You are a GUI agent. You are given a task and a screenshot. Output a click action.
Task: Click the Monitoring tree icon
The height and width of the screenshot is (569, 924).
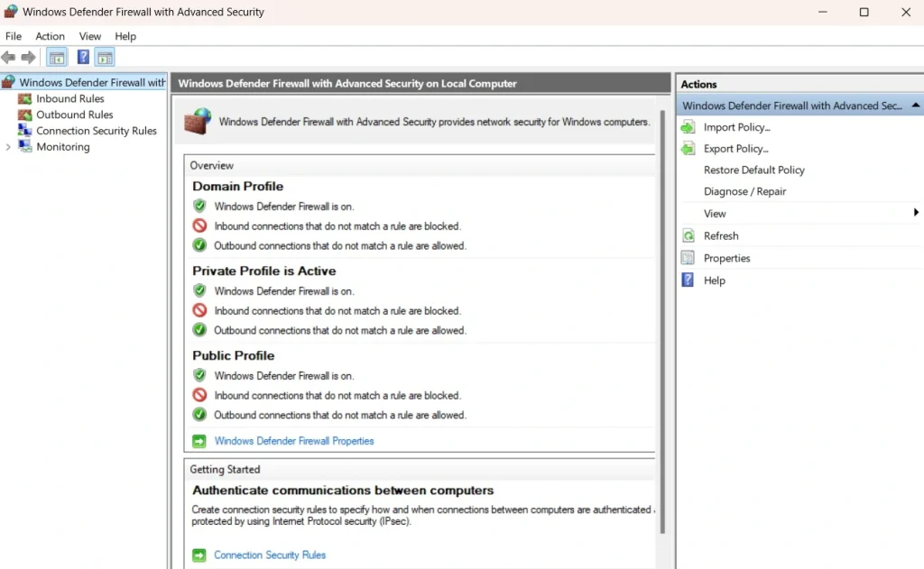pyautogui.click(x=24, y=146)
